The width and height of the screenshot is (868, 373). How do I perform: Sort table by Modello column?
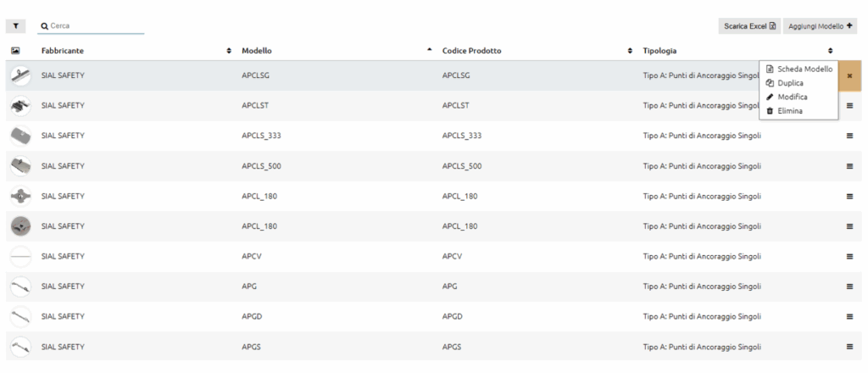(429, 50)
